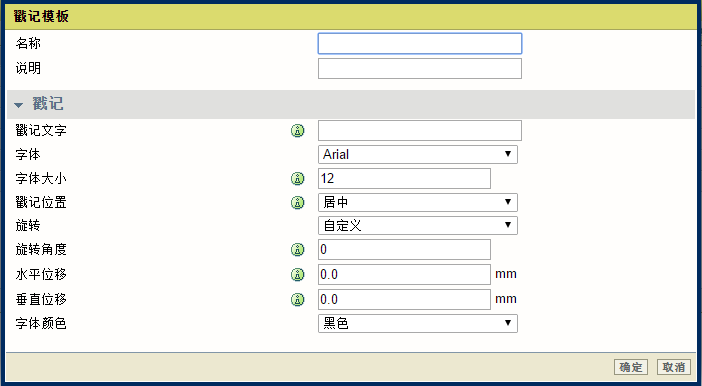Click the 戳记文字 input box
This screenshot has height=386, width=702.
(420, 130)
